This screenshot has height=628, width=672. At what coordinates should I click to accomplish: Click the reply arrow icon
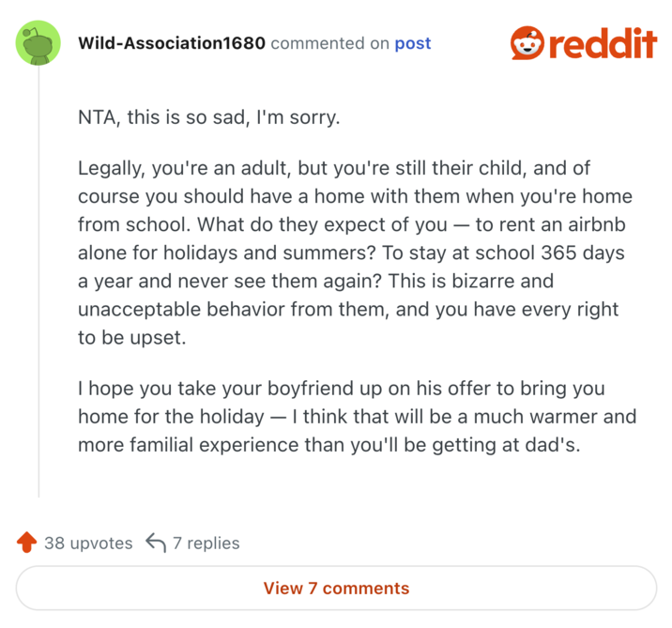click(156, 543)
